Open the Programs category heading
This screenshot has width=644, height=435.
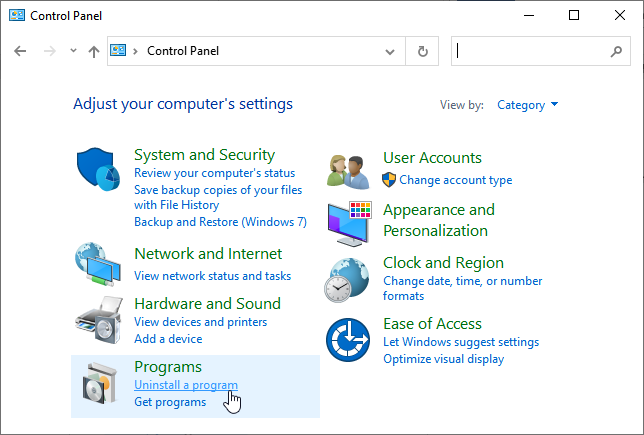168,367
